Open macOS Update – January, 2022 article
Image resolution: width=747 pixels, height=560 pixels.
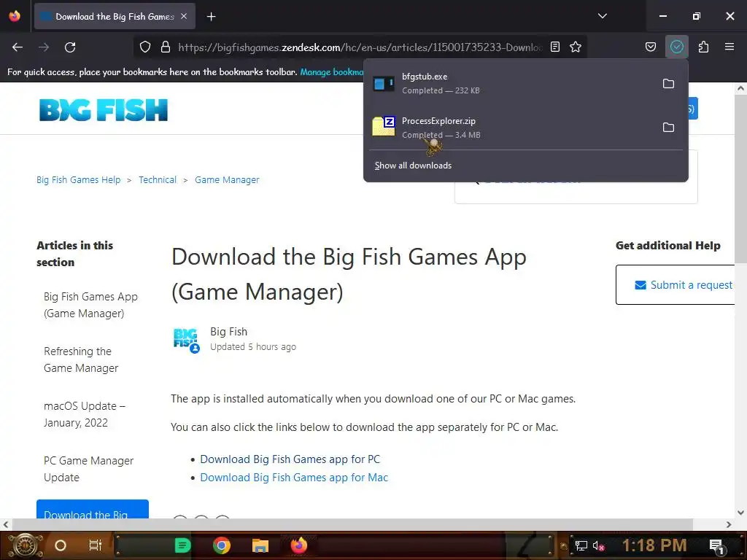(85, 414)
